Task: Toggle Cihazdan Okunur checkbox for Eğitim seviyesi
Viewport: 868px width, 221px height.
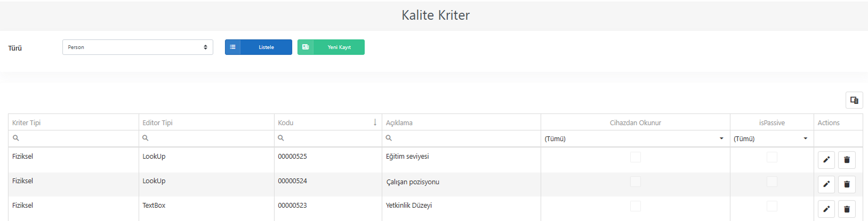Action: pos(636,157)
